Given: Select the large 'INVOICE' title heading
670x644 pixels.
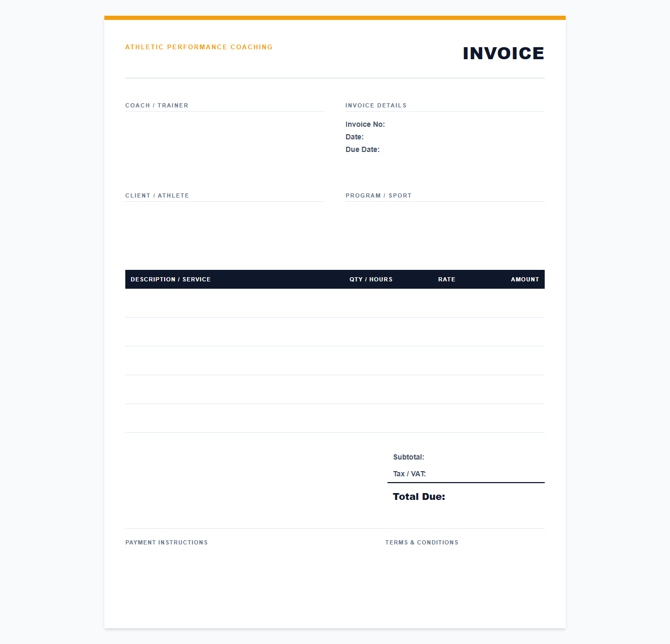Looking at the screenshot, I should tap(503, 53).
